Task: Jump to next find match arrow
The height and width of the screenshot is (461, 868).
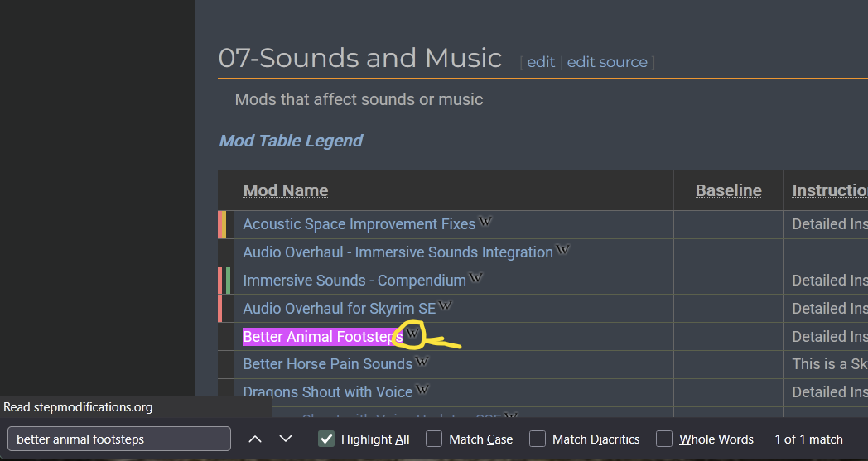Action: pos(286,439)
